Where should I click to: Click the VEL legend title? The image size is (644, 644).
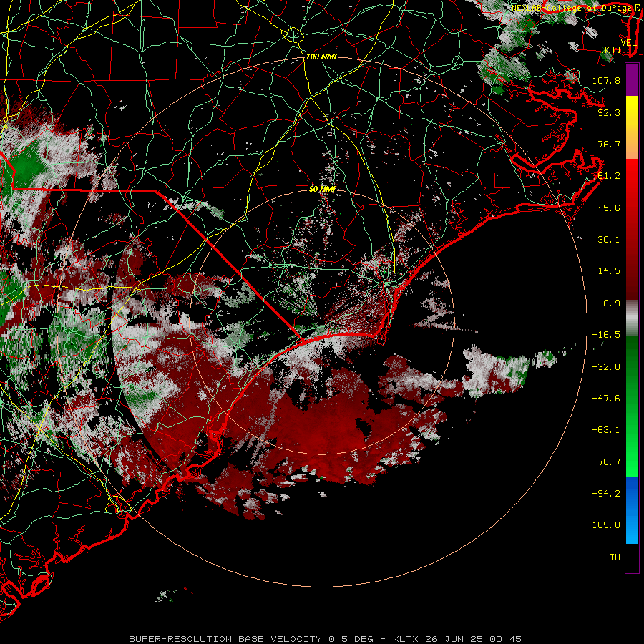pyautogui.click(x=628, y=43)
